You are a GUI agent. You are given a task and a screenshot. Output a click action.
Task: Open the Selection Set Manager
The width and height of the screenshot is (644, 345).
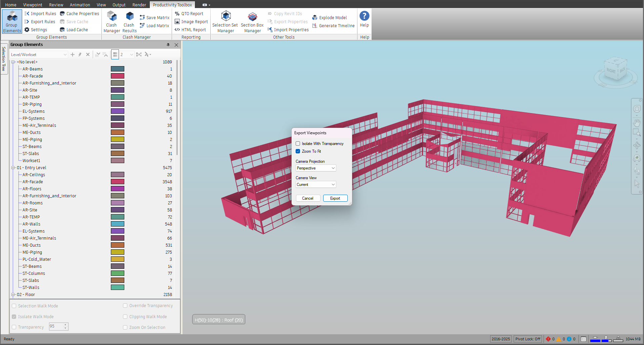[x=225, y=21]
